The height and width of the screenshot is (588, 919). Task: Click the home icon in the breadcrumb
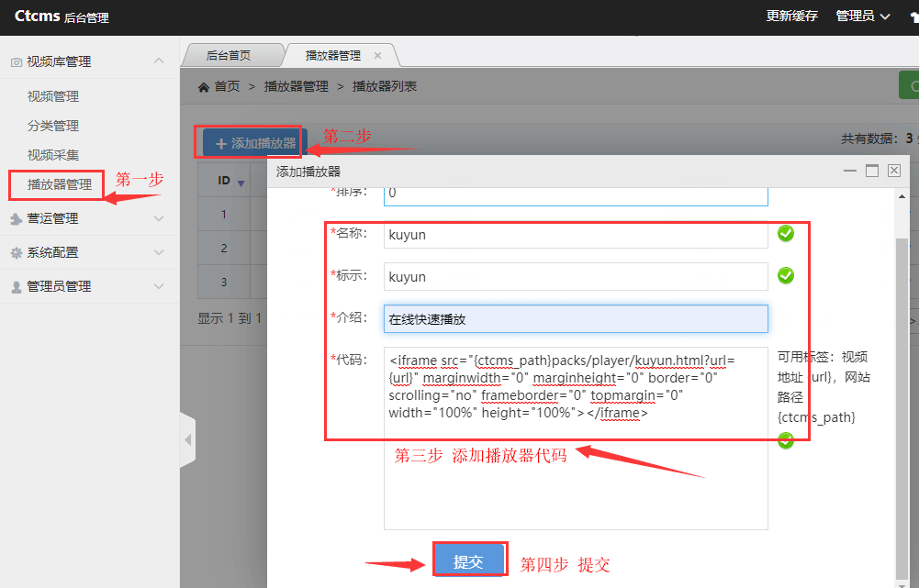click(x=203, y=86)
